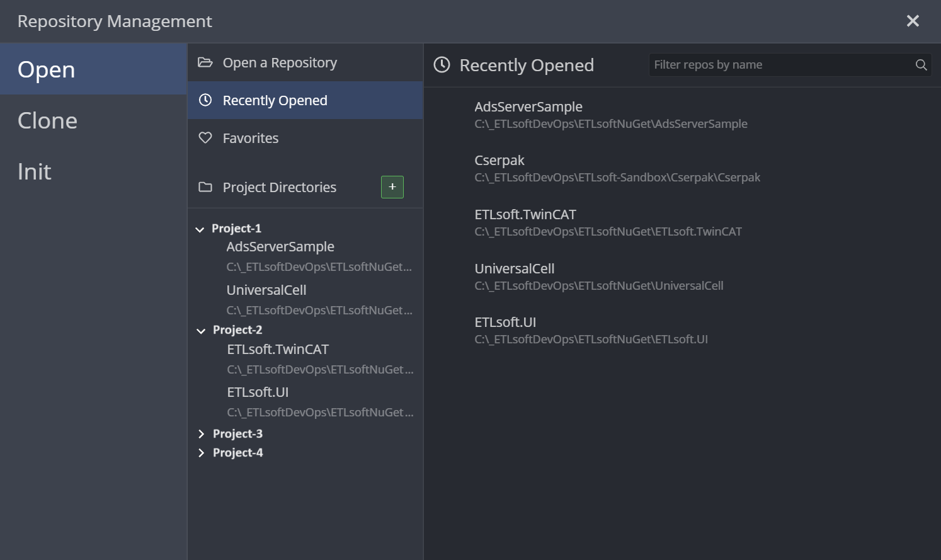
Task: Collapse the Project-1 tree node
Action: pyautogui.click(x=200, y=229)
